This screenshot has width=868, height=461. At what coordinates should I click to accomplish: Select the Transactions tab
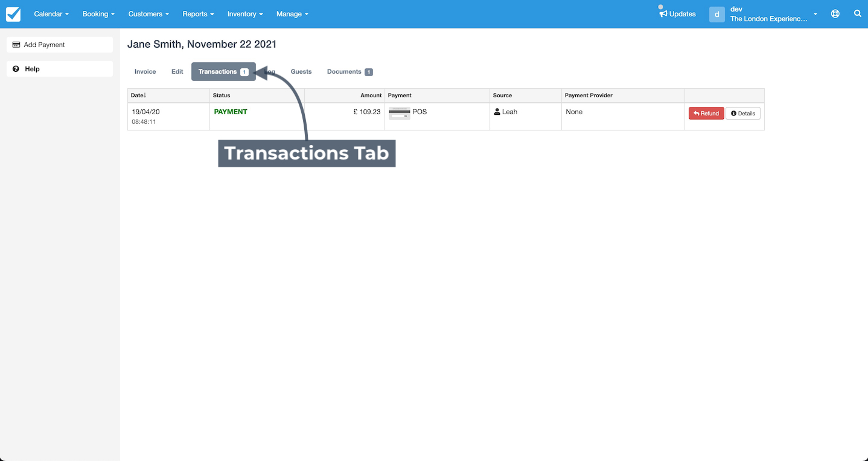(223, 71)
